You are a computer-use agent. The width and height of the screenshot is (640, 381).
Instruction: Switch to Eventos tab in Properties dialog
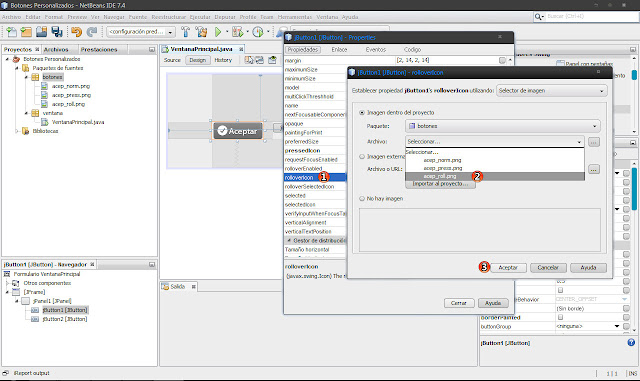pyautogui.click(x=376, y=49)
